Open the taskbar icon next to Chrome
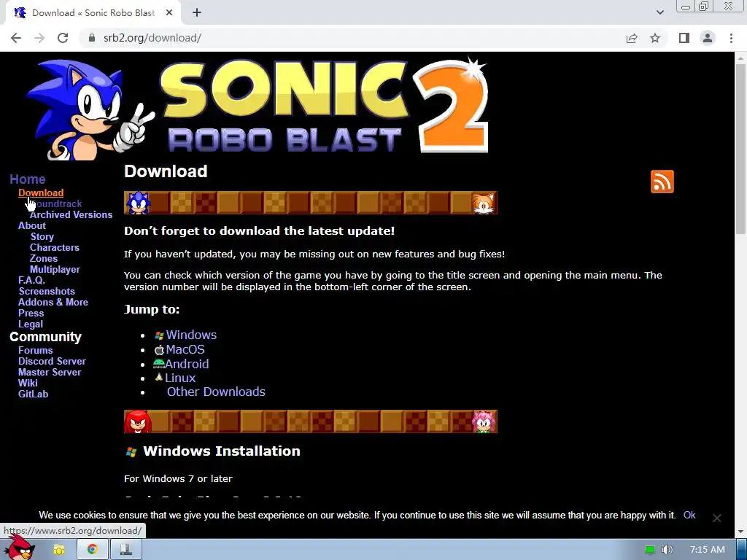The width and height of the screenshot is (747, 560). tap(126, 550)
